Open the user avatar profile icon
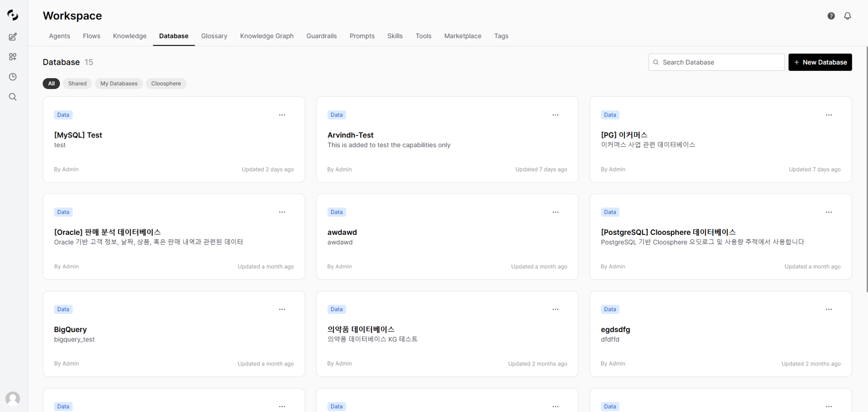 click(x=13, y=399)
